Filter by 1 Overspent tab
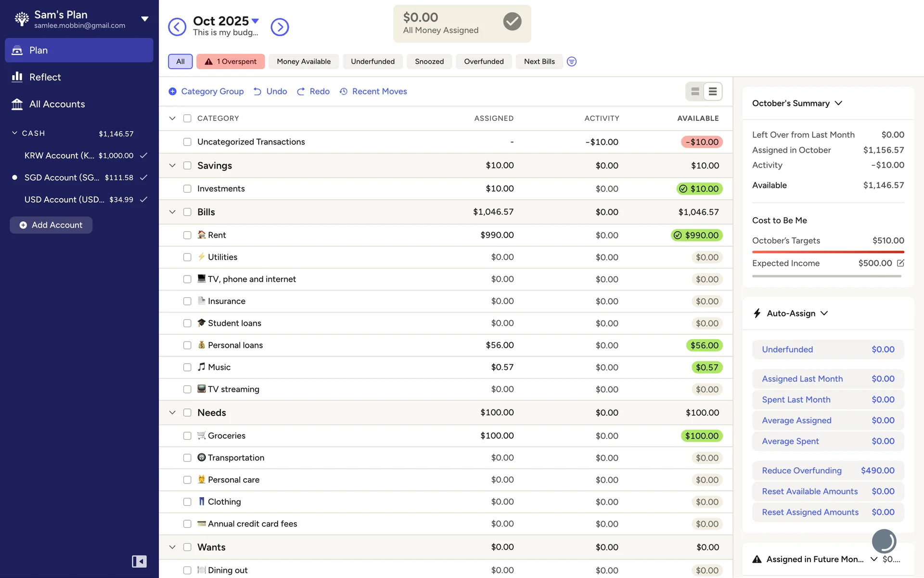Screen dimensions: 924x578 [231, 62]
